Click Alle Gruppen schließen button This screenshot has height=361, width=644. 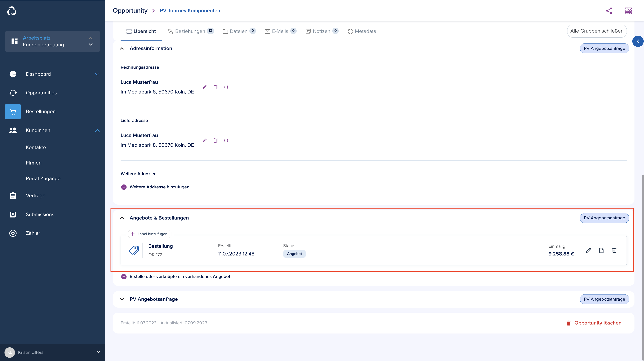pos(597,31)
